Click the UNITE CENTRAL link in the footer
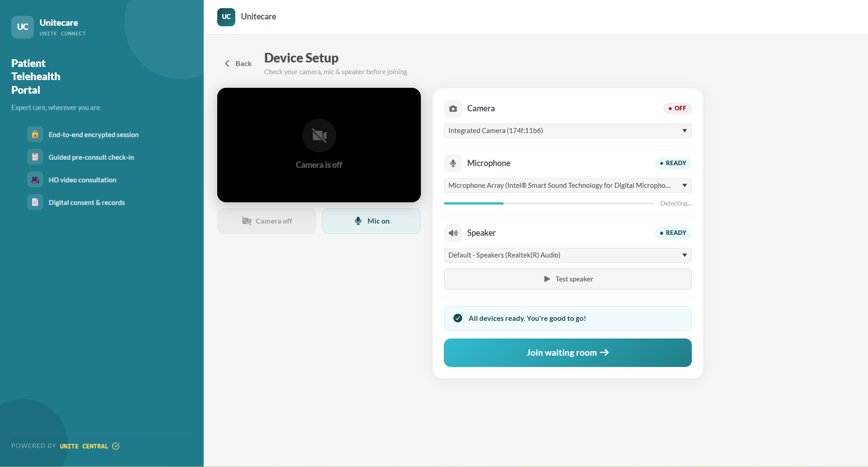The image size is (868, 467). tap(84, 446)
